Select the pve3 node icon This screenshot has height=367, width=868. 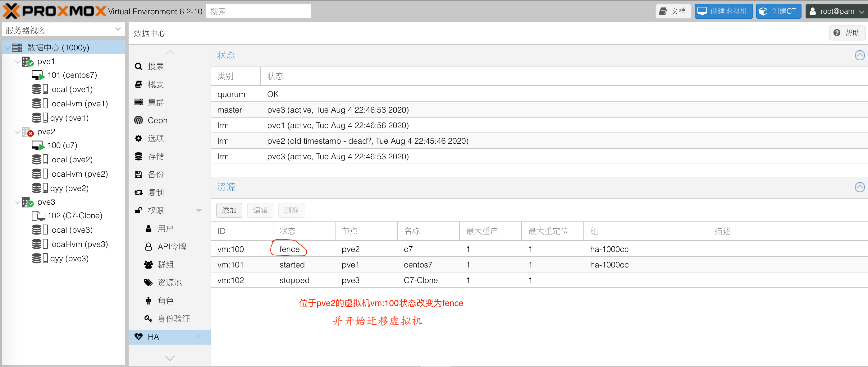point(28,202)
